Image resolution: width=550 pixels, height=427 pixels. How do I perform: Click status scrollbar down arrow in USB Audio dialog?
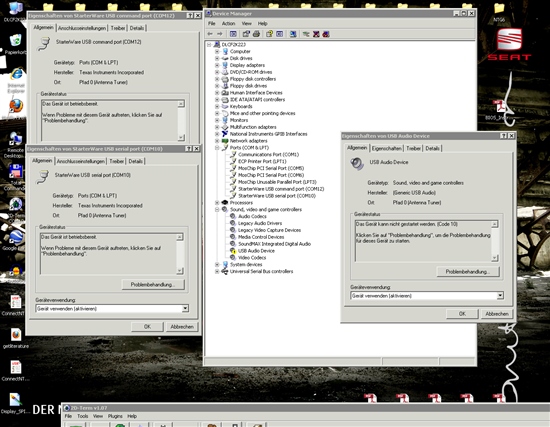[495, 258]
